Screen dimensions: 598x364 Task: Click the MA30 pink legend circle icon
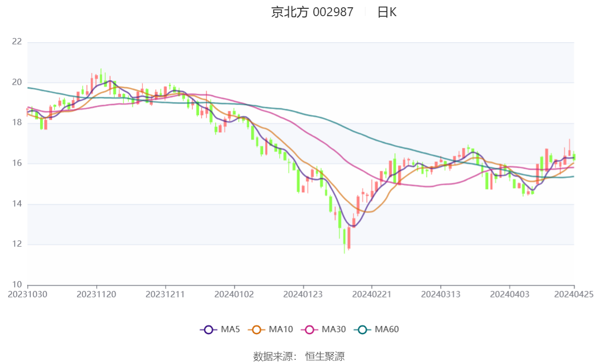click(x=309, y=329)
